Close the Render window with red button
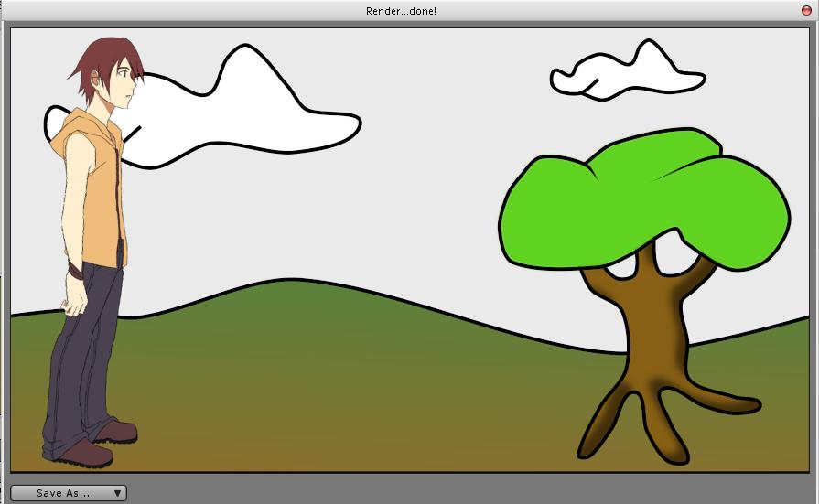The width and height of the screenshot is (819, 504). coord(806,10)
